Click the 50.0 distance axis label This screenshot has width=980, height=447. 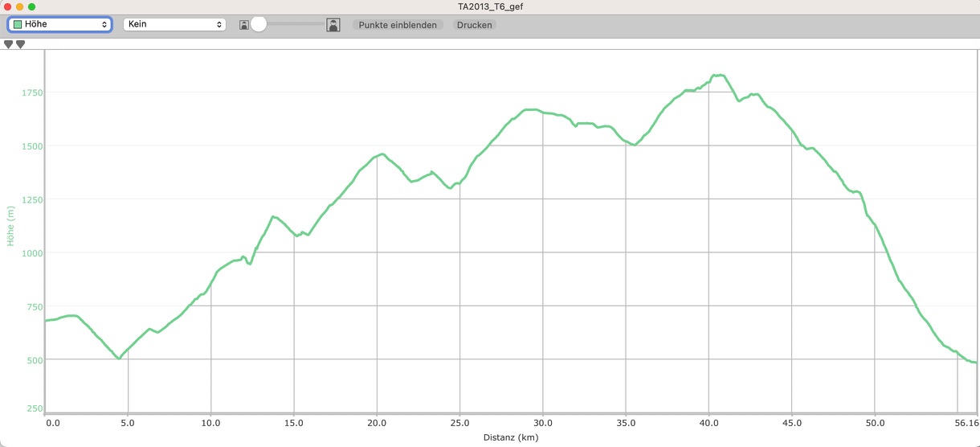tap(875, 422)
